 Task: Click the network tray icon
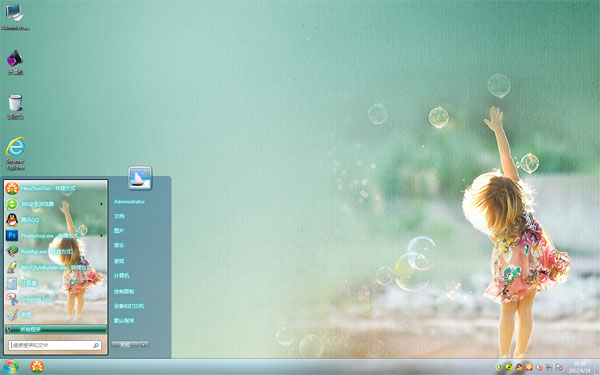pos(549,367)
